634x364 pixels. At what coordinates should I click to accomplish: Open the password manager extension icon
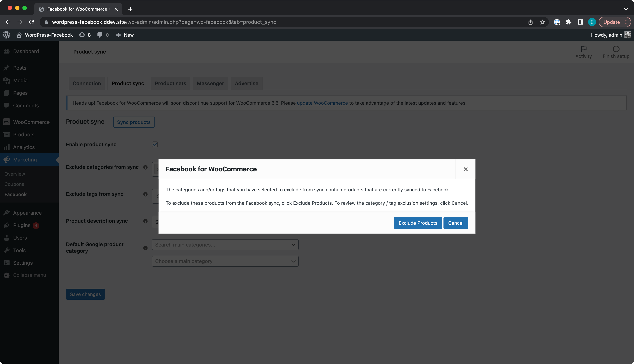557,22
